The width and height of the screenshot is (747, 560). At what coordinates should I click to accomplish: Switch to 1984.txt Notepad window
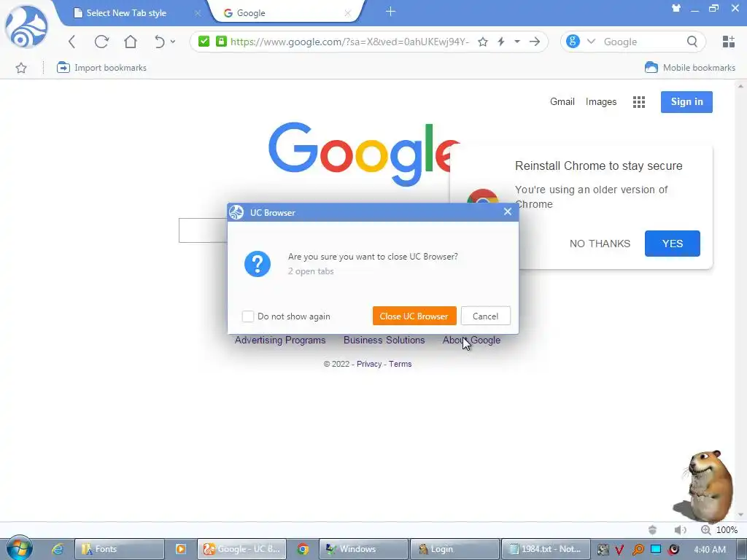pos(546,549)
